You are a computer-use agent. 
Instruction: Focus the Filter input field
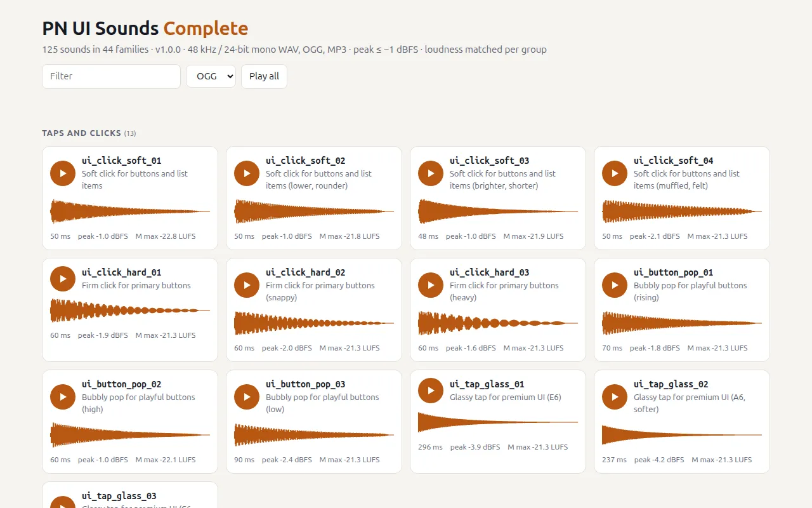pyautogui.click(x=112, y=76)
